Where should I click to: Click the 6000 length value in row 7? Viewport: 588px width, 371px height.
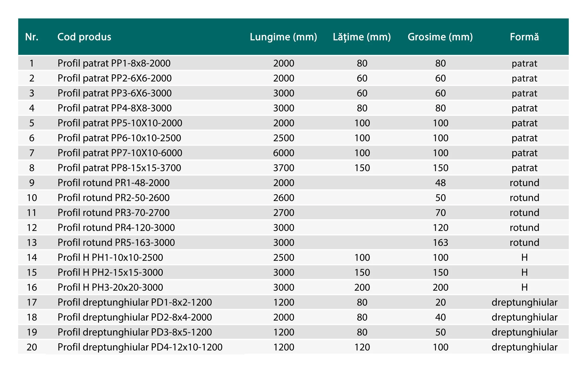(x=283, y=153)
